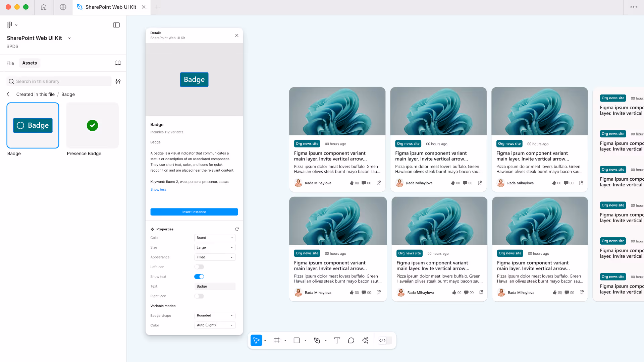The width and height of the screenshot is (644, 362).
Task: Open the Badge shape dropdown
Action: click(x=214, y=315)
